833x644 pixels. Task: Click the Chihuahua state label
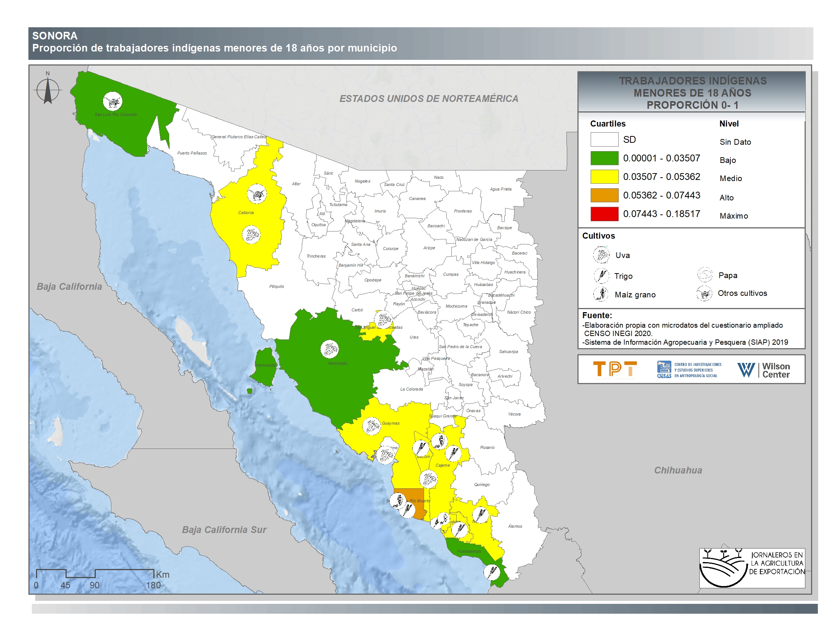tap(678, 470)
